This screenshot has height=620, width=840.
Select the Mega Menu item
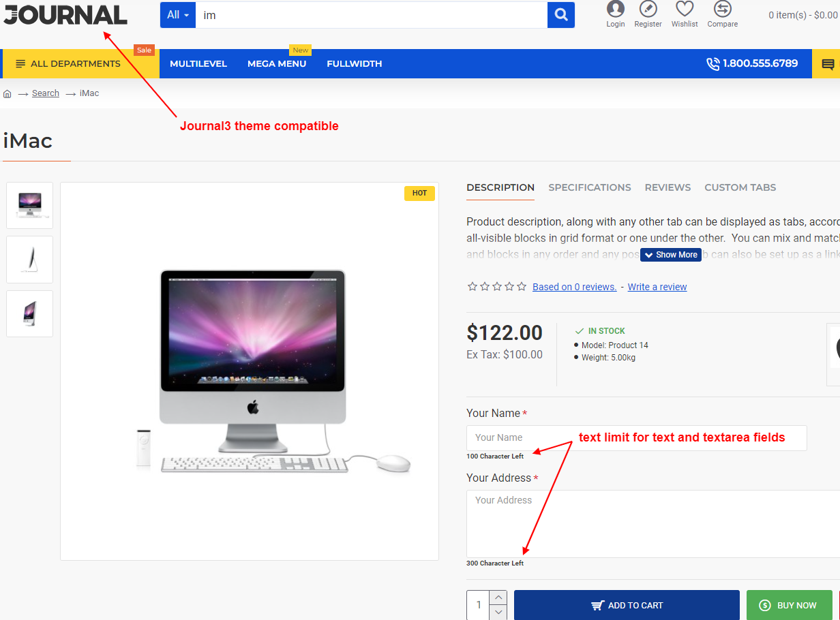276,64
